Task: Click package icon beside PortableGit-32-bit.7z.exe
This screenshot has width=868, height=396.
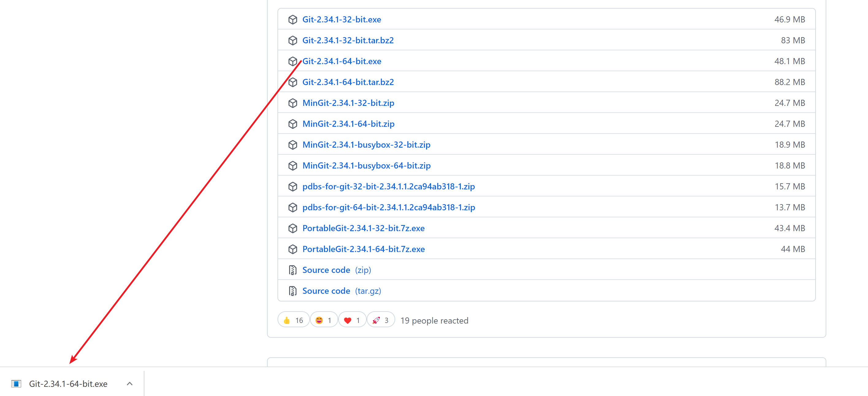Action: [x=293, y=228]
